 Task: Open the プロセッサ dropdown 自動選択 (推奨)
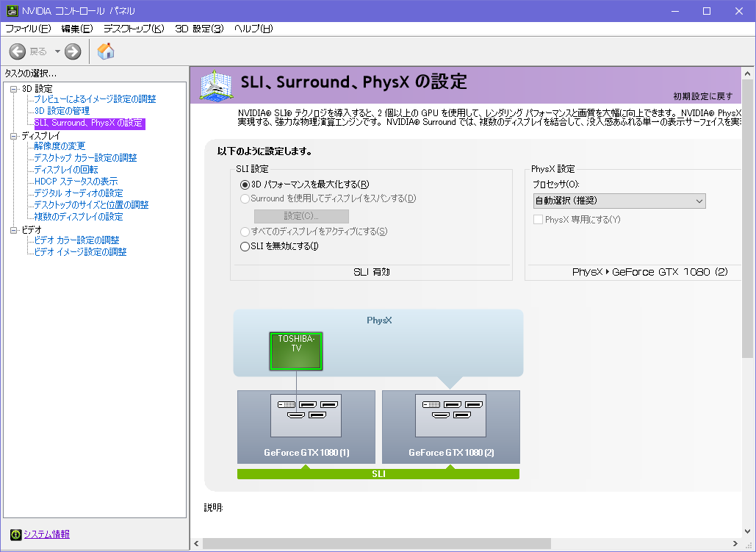pos(619,201)
